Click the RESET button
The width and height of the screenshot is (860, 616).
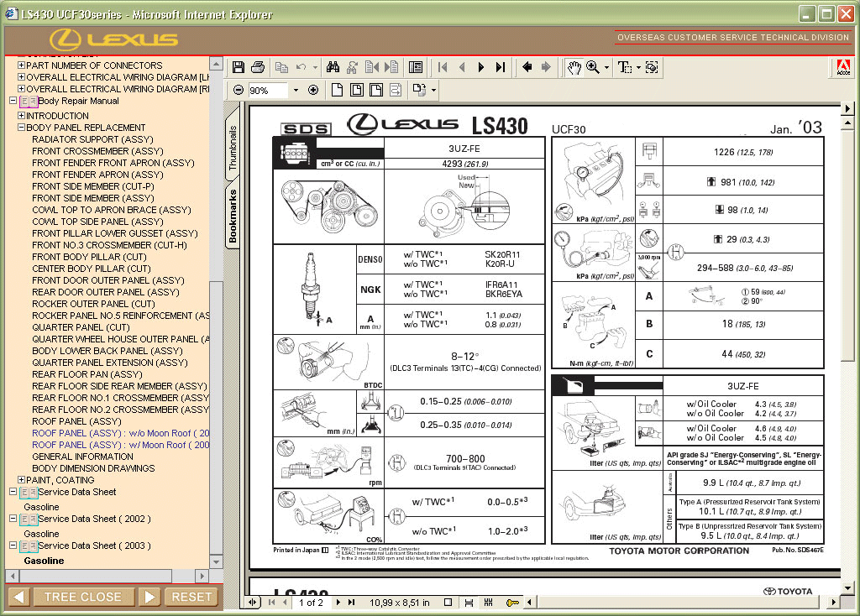point(191,597)
